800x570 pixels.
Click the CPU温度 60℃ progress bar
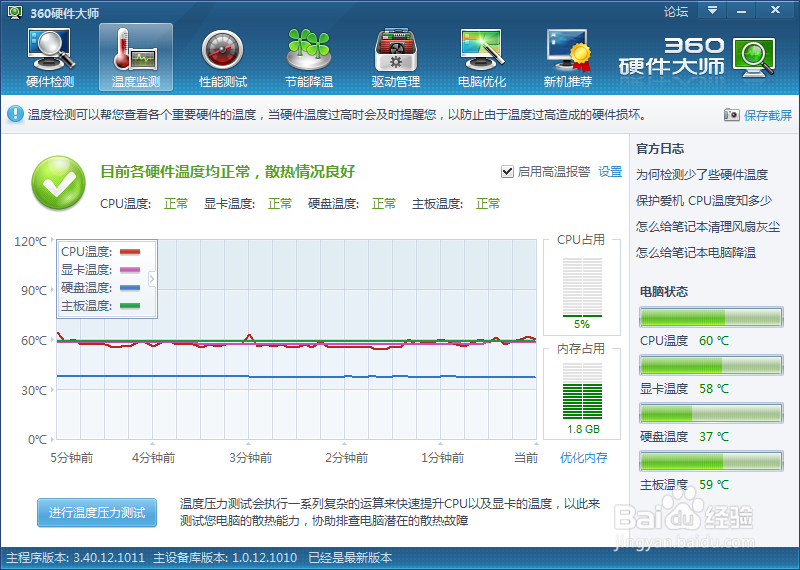coord(711,317)
